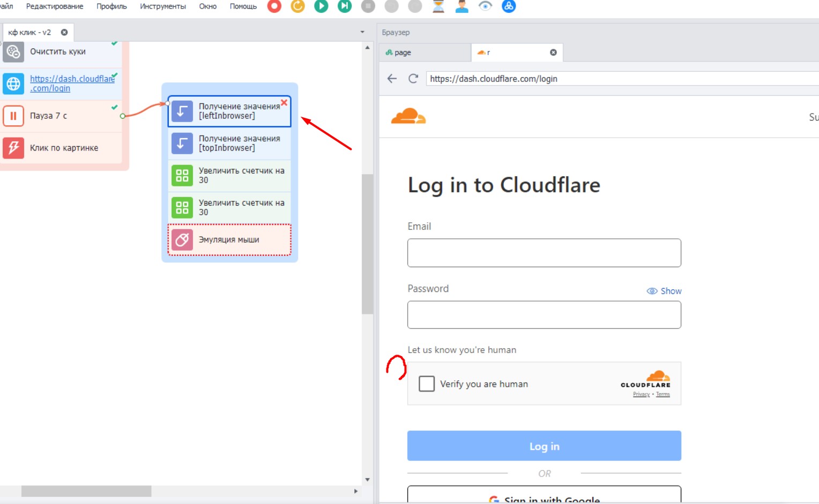Remove leftInbrowser action with red X

point(284,102)
